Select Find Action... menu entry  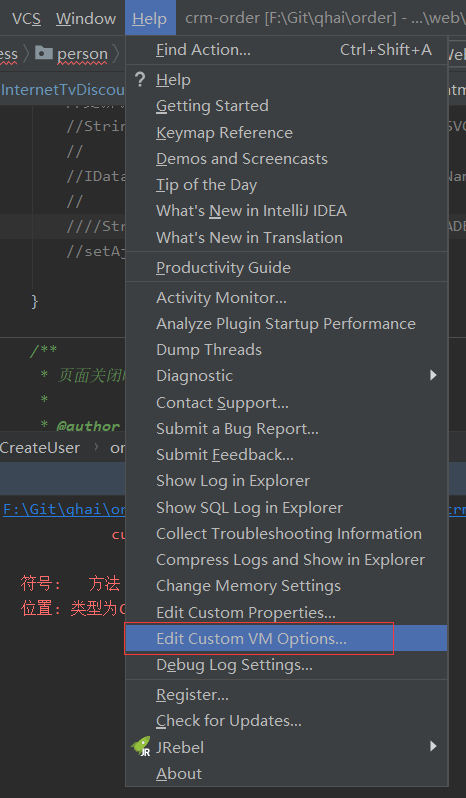point(286,50)
